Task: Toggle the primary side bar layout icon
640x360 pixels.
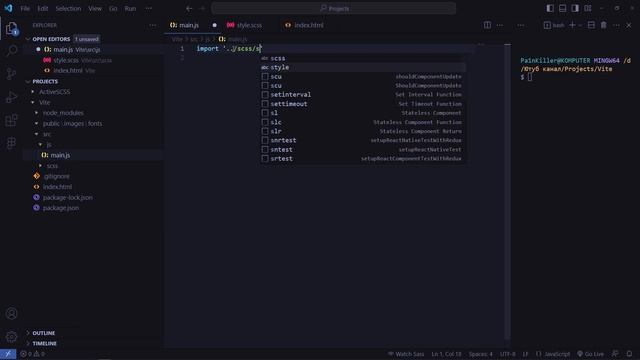Action: (x=550, y=8)
